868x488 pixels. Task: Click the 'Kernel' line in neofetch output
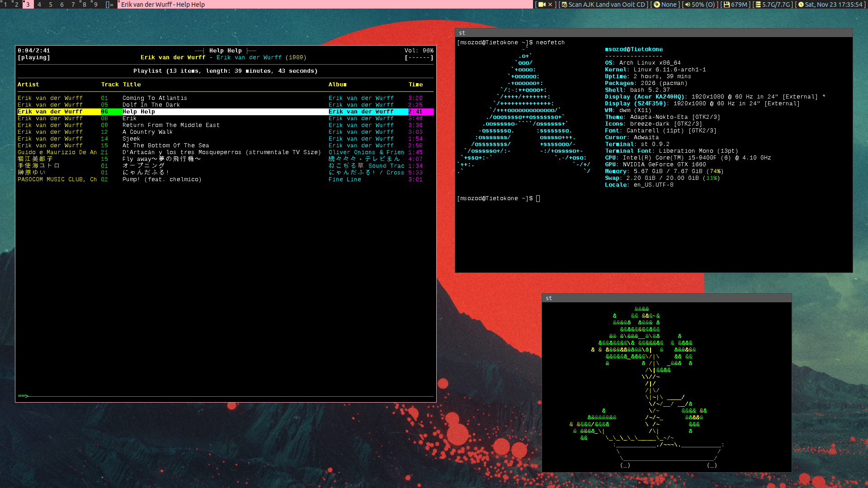656,70
